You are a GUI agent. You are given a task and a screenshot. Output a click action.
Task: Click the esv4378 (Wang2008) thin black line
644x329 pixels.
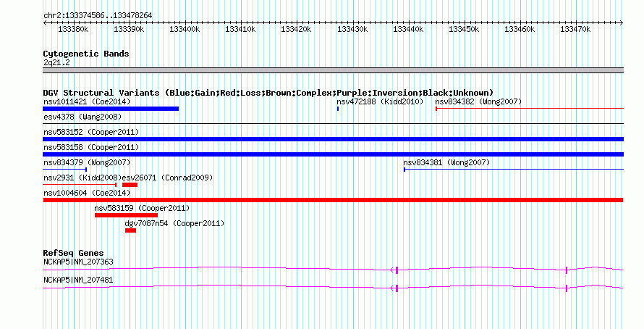334,123
